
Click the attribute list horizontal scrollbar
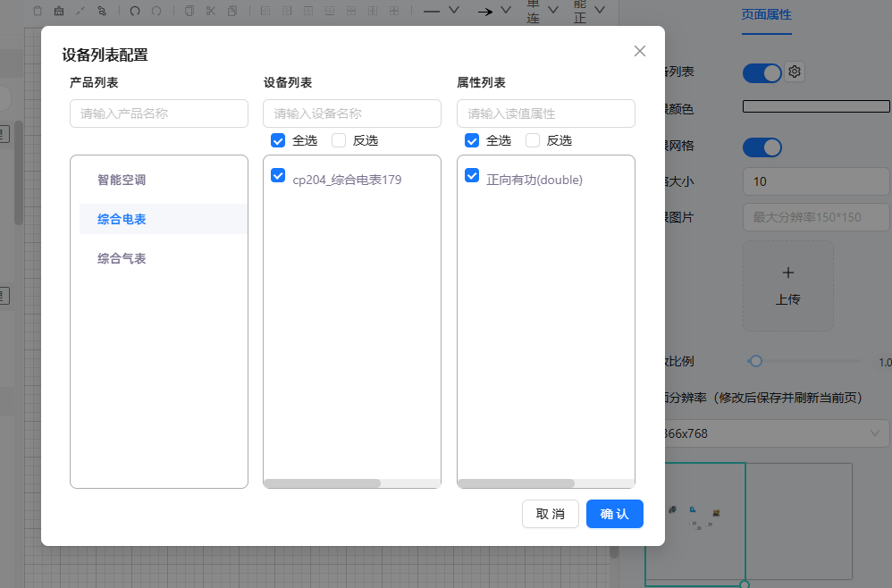click(517, 483)
